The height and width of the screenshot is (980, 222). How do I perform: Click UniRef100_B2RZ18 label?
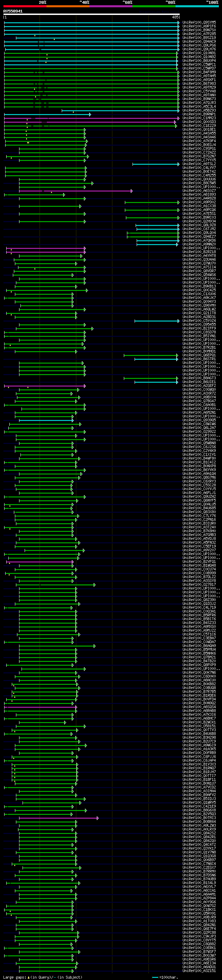tap(199, 252)
